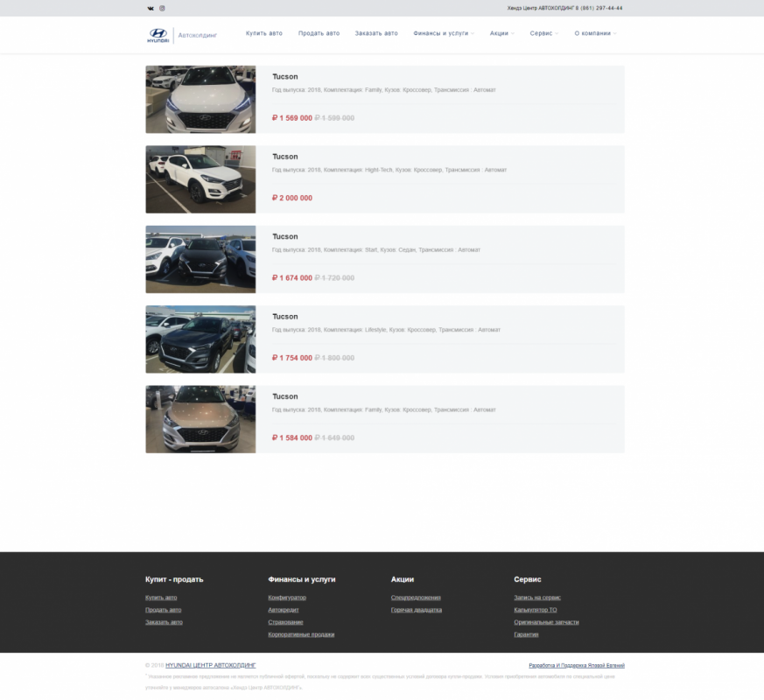Click the Hyundai logo
Image resolution: width=764 pixels, height=700 pixels.
click(158, 35)
